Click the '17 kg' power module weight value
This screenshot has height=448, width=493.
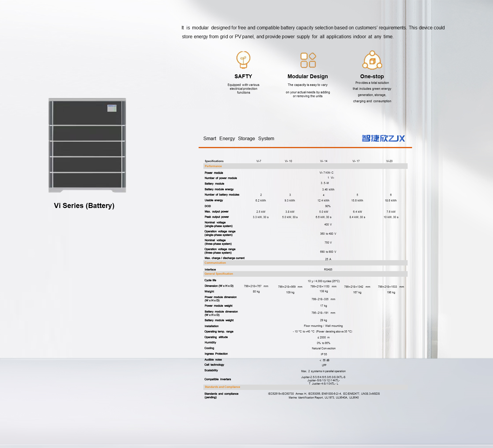click(x=323, y=306)
